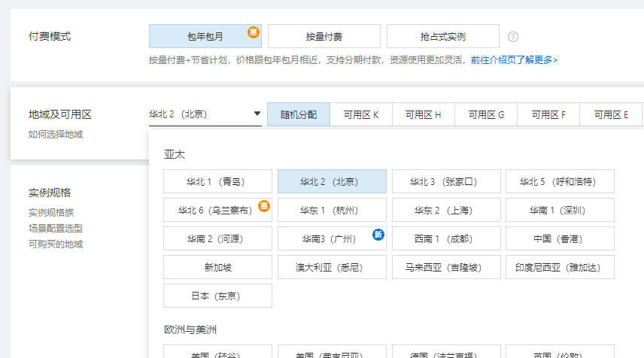Choose region 华南 1 (深圳)
The height and width of the screenshot is (358, 644).
[560, 210]
